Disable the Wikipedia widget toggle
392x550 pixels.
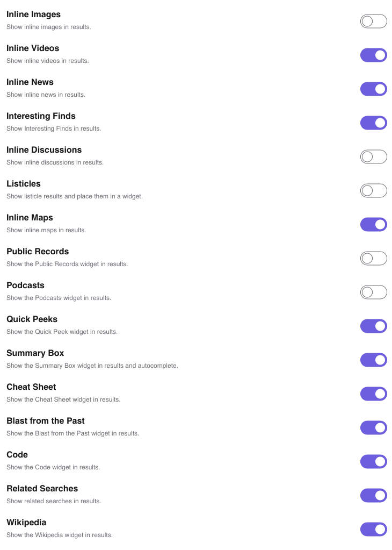click(x=373, y=529)
